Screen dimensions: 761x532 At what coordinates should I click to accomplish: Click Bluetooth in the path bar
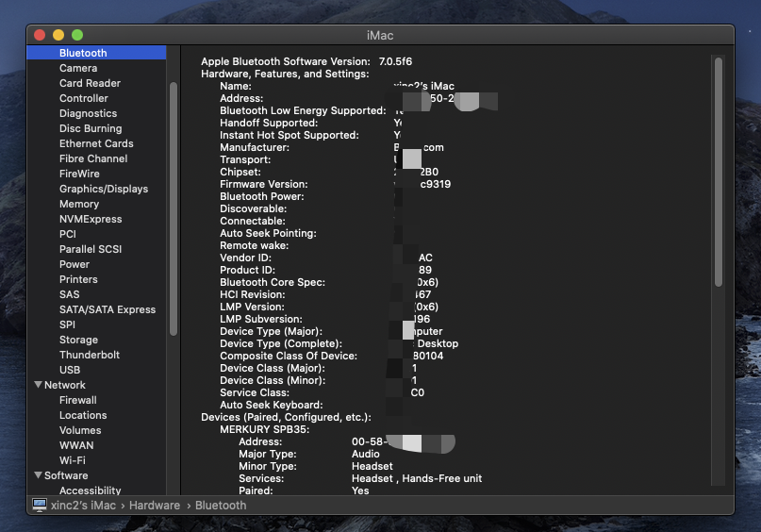pyautogui.click(x=221, y=506)
